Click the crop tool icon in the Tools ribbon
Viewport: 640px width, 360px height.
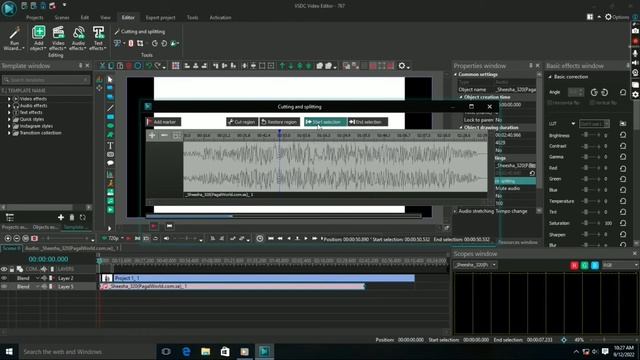140,43
